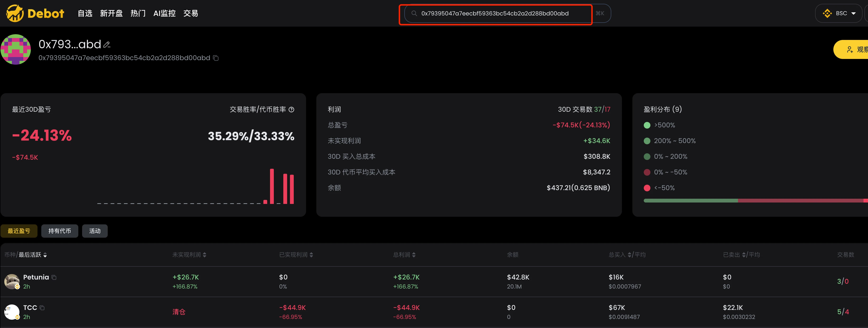Open the AI监控 menu
Viewport: 868px width, 328px height.
tap(164, 13)
